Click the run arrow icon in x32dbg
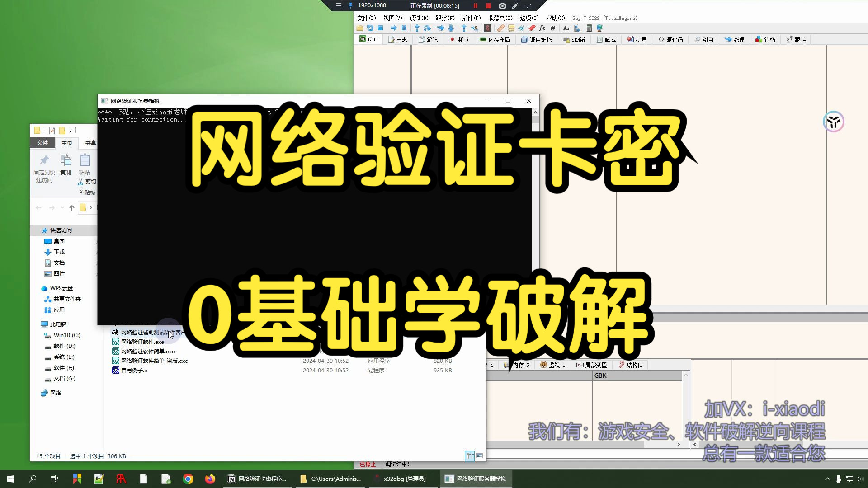Image resolution: width=868 pixels, height=488 pixels. coord(394,28)
